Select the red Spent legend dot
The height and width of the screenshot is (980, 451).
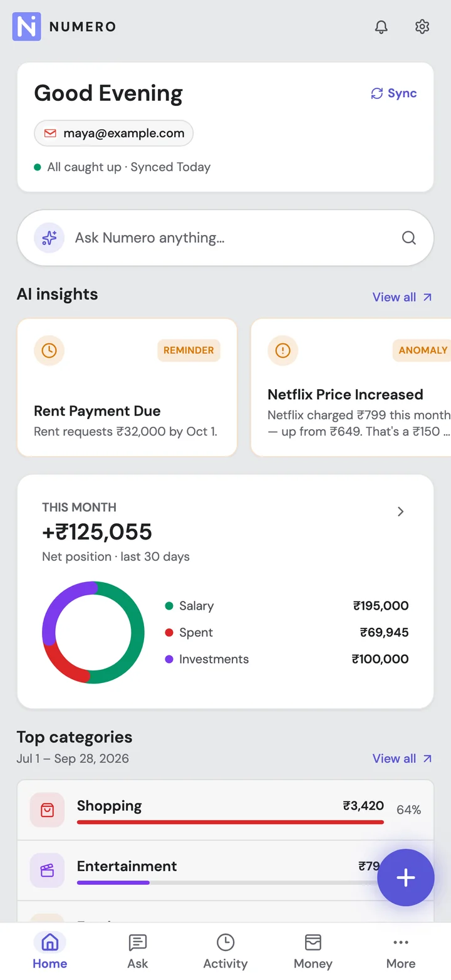[x=169, y=633]
